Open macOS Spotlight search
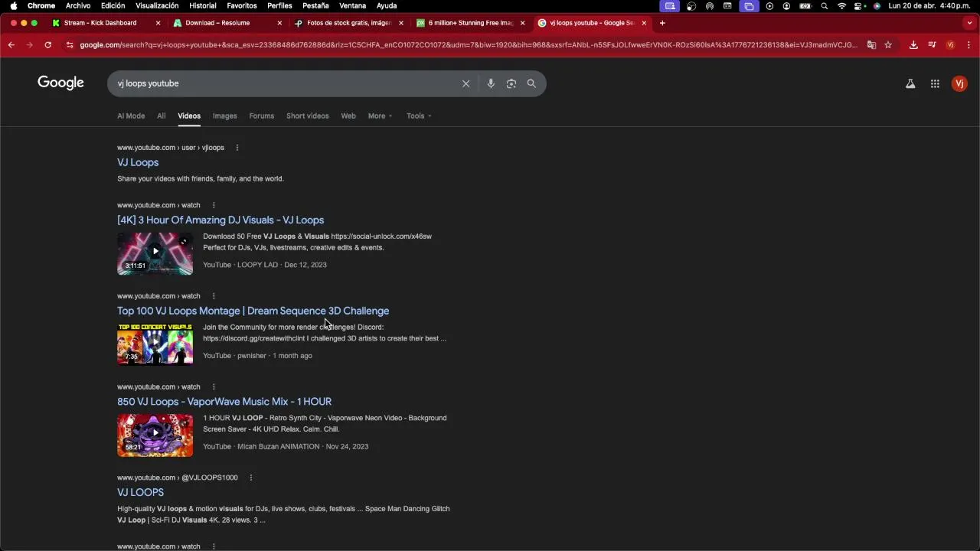980x551 pixels. (824, 5)
